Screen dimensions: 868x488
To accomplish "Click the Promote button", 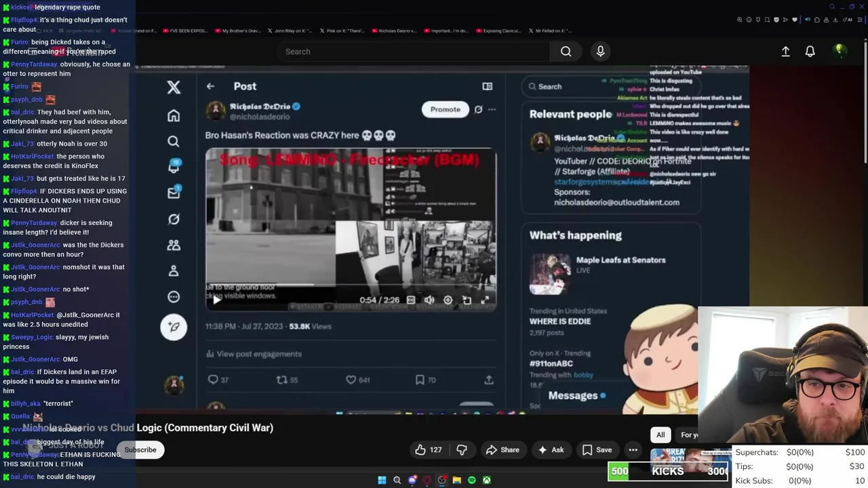I will (x=445, y=109).
